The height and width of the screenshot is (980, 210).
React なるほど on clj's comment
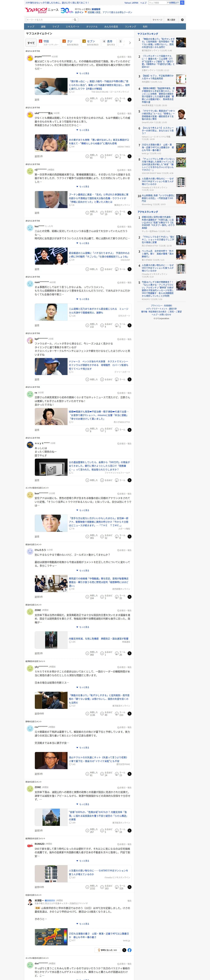coord(106,213)
